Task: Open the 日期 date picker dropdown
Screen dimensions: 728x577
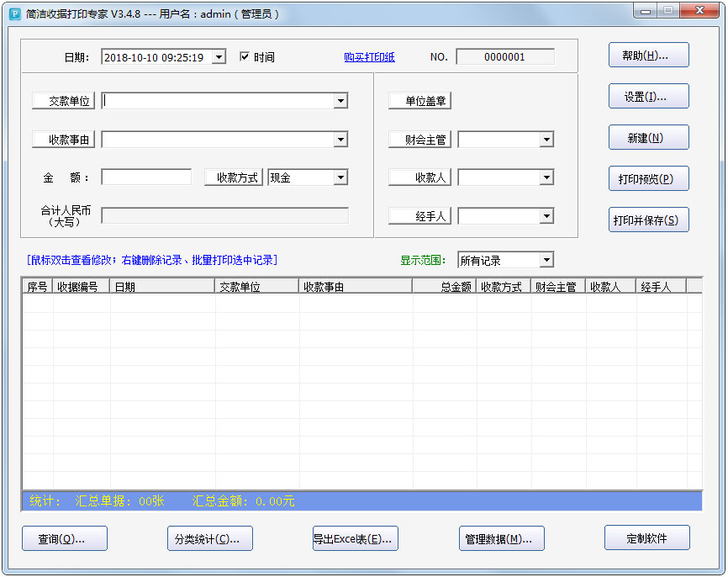Action: [x=219, y=57]
